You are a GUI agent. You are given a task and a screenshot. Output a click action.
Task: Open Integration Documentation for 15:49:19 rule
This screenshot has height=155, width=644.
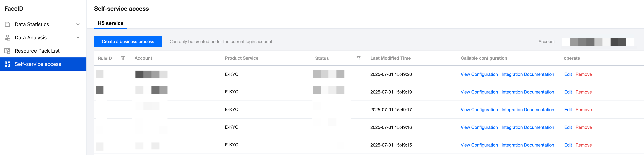click(527, 92)
